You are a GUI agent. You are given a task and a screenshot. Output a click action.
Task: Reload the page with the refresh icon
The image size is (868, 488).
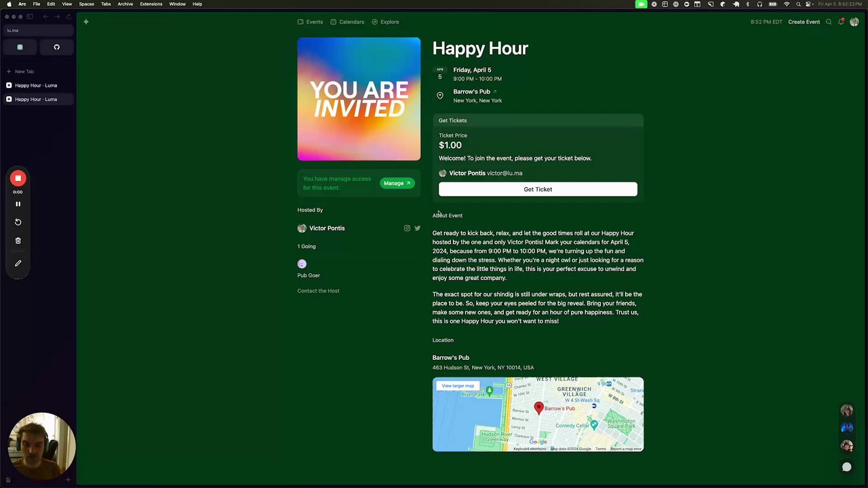click(68, 16)
